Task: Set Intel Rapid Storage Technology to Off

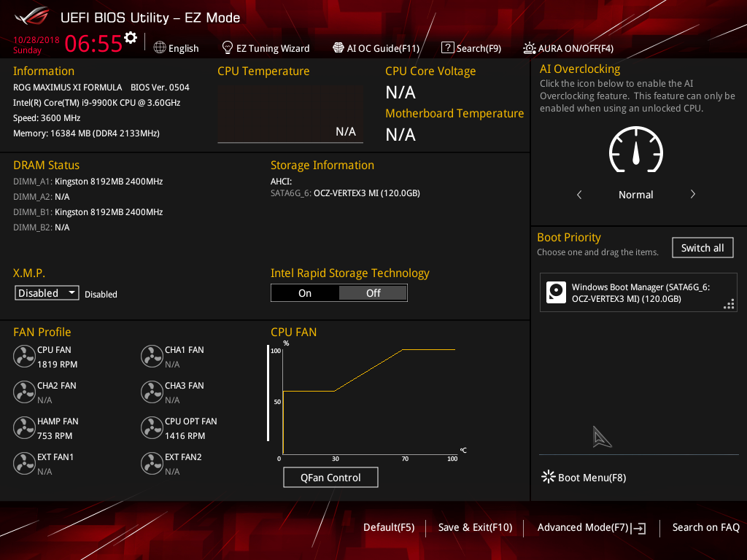Action: 373,293
